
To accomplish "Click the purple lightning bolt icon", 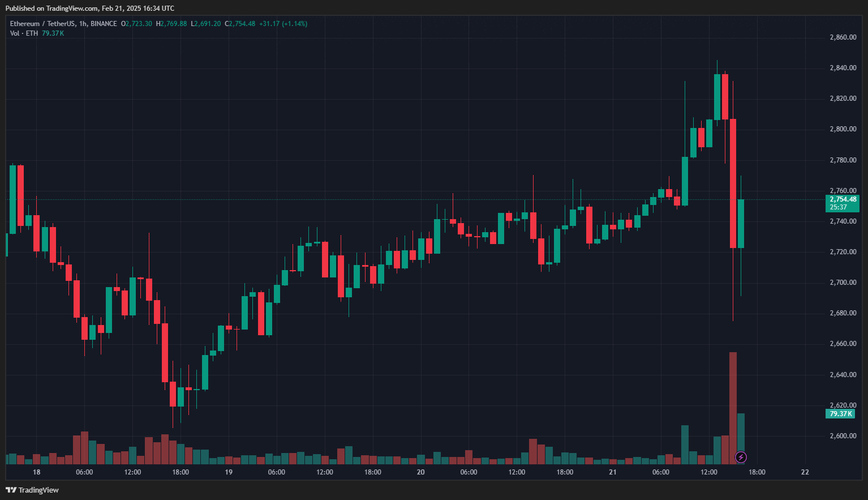I will click(x=741, y=457).
